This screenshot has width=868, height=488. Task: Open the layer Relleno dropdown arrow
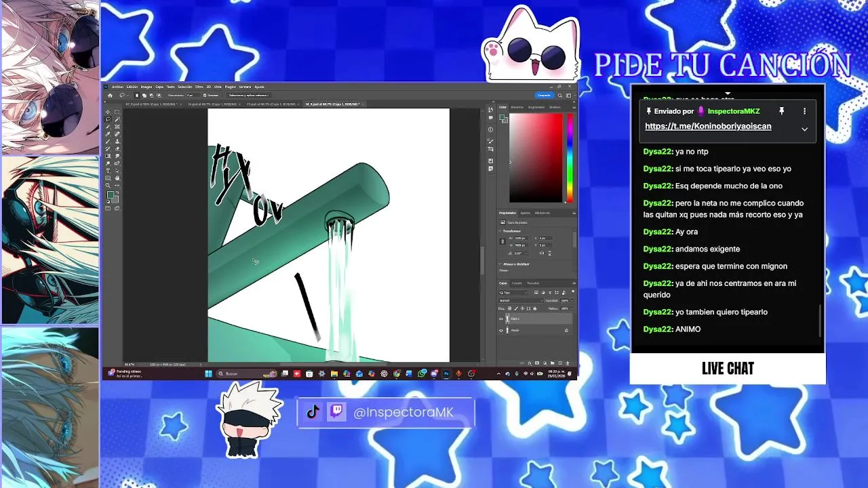572,308
